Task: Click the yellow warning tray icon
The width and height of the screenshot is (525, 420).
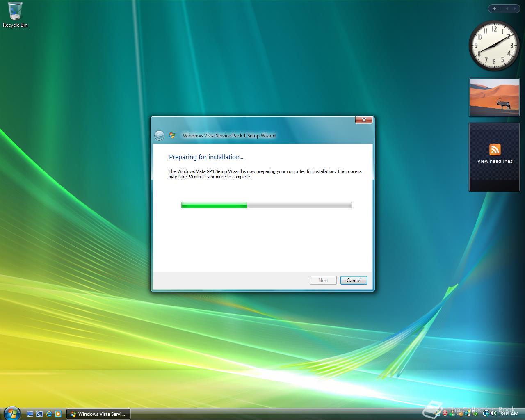Action: [460, 413]
